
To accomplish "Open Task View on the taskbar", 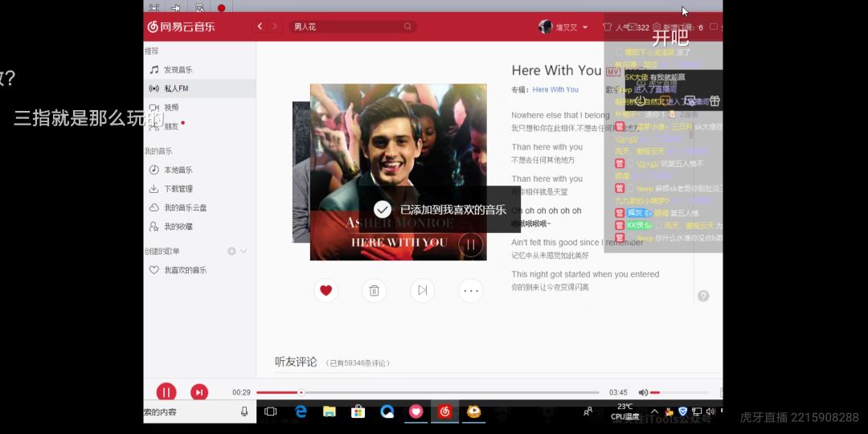I will (x=270, y=411).
